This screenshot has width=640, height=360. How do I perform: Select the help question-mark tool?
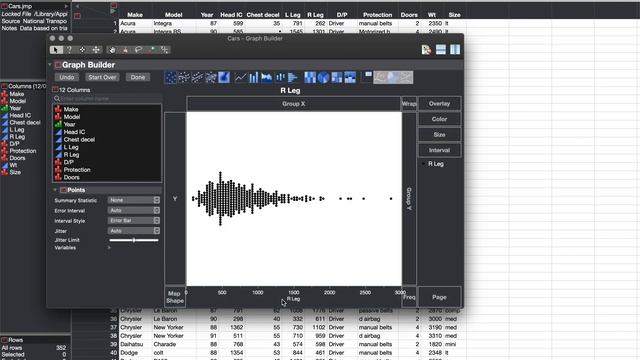pyautogui.click(x=69, y=50)
